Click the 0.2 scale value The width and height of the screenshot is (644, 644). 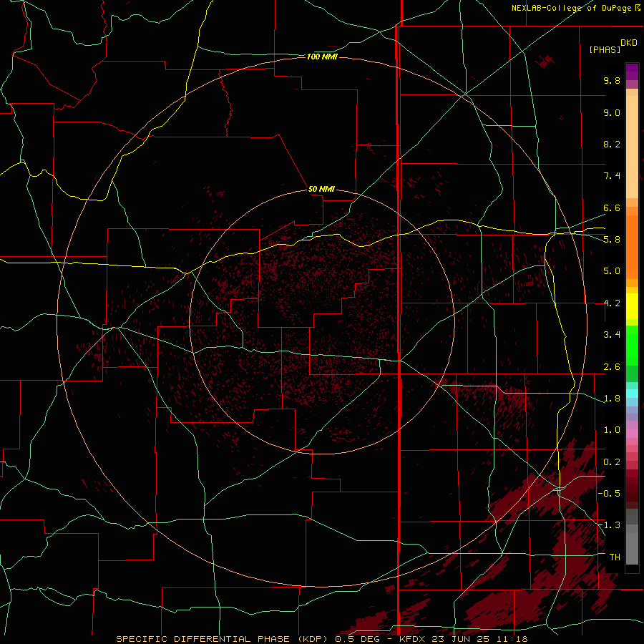[612, 462]
